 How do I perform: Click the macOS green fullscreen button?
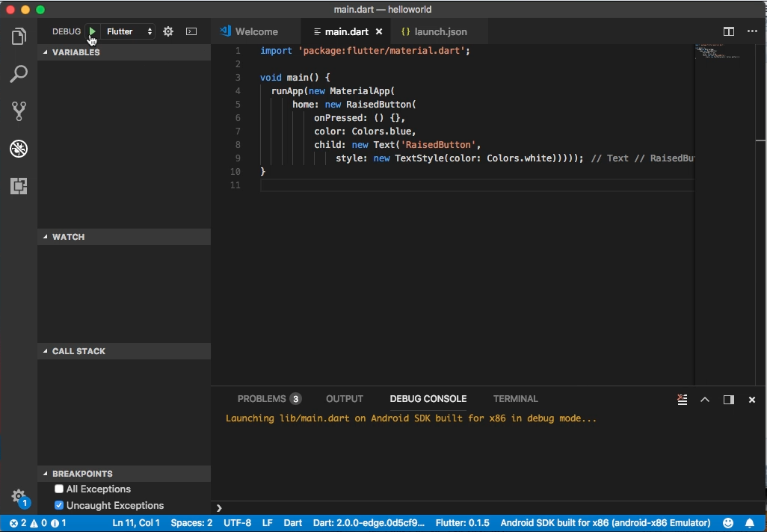pos(40,9)
